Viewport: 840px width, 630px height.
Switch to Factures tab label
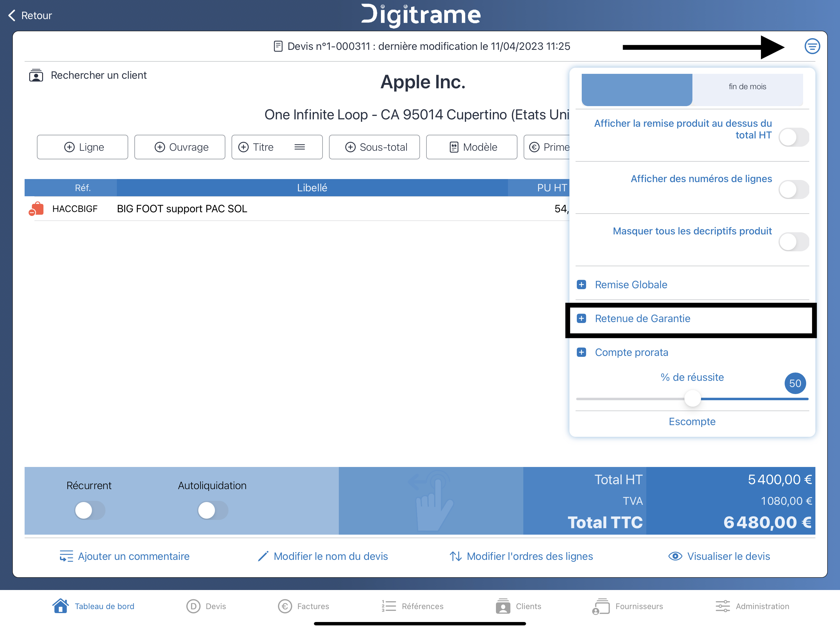click(313, 606)
